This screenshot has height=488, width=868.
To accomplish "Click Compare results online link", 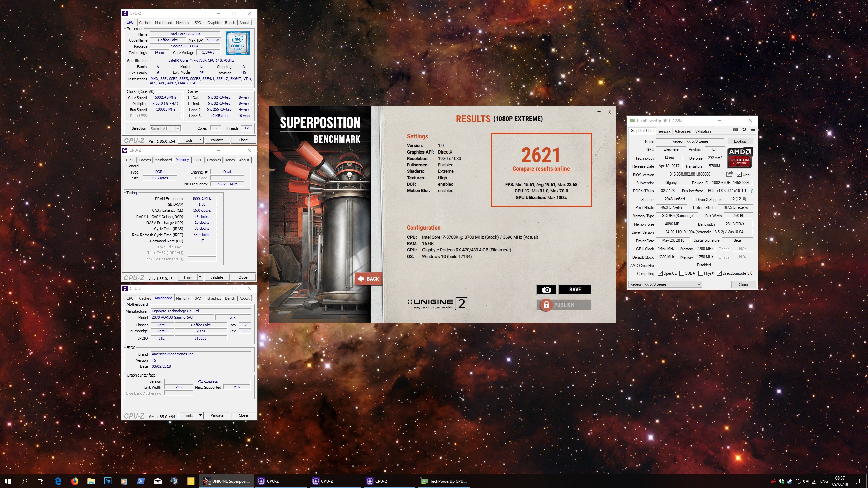I will (541, 169).
